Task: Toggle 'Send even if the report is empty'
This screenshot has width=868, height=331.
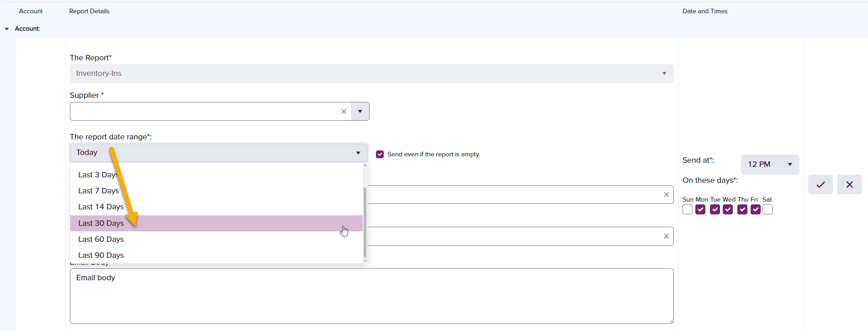Action: [380, 154]
